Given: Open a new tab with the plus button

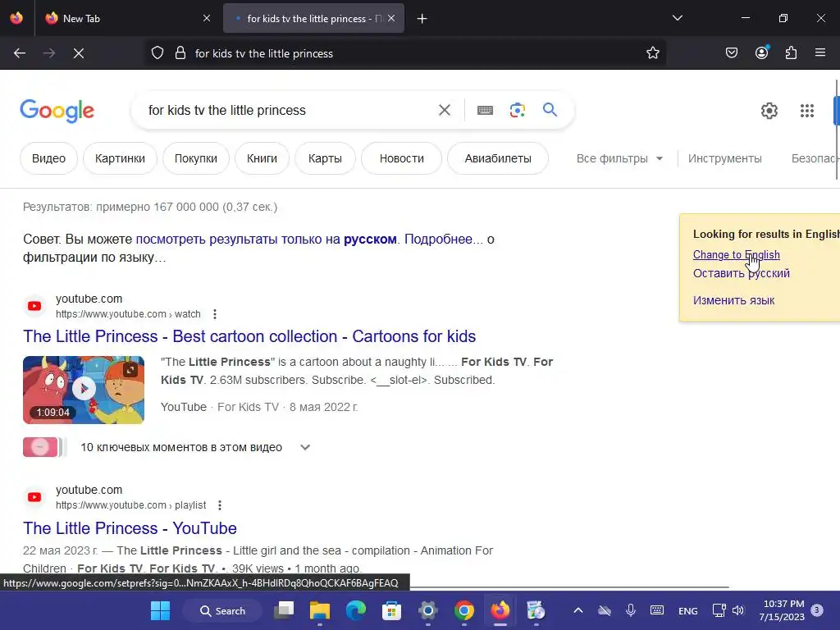Looking at the screenshot, I should tap(422, 19).
